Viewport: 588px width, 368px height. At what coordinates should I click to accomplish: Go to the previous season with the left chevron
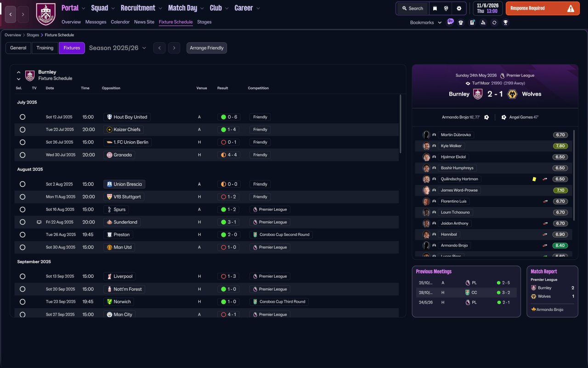tap(159, 48)
